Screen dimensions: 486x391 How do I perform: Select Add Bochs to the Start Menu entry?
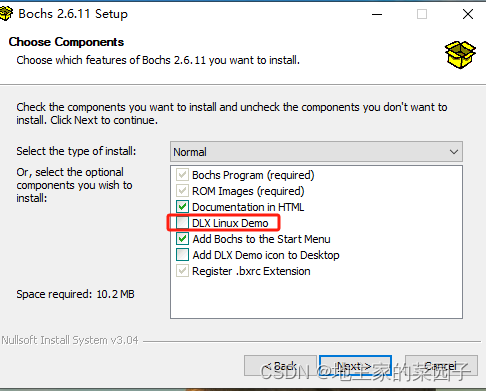[x=261, y=239]
